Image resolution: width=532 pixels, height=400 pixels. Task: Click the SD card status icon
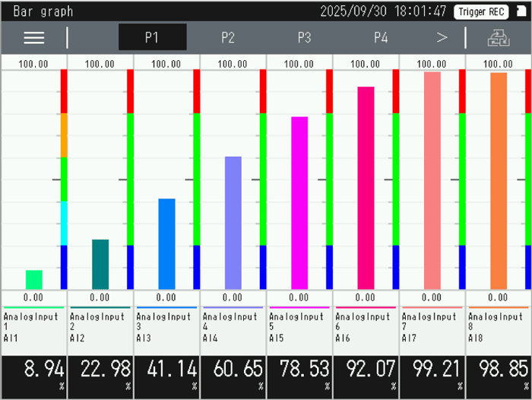521,11
